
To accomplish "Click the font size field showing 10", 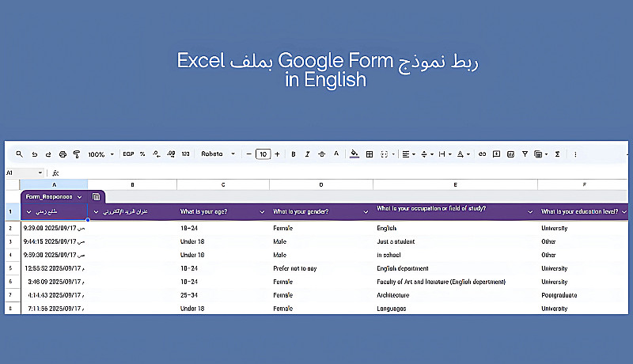I will pos(263,154).
